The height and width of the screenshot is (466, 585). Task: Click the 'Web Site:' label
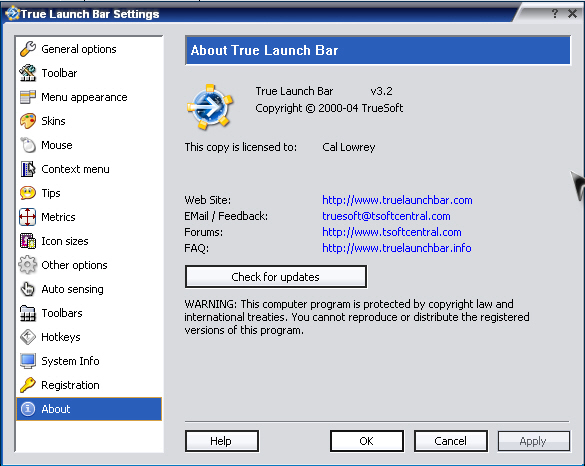click(207, 200)
